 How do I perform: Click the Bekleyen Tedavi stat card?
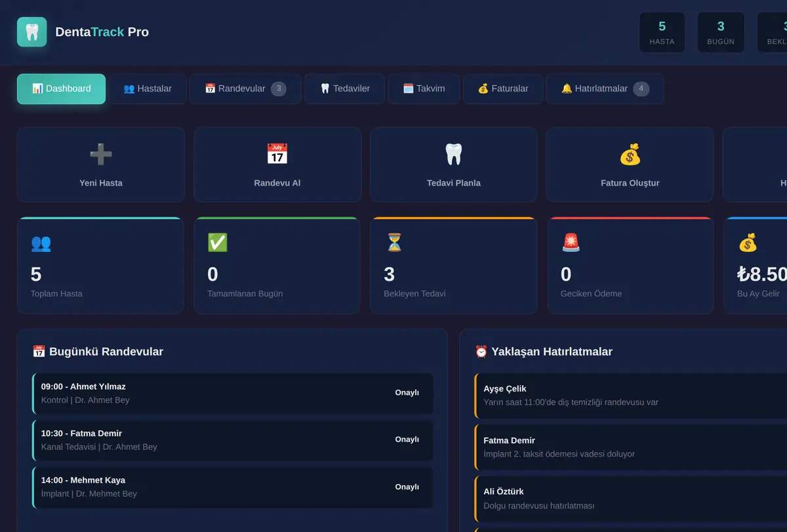tap(454, 265)
